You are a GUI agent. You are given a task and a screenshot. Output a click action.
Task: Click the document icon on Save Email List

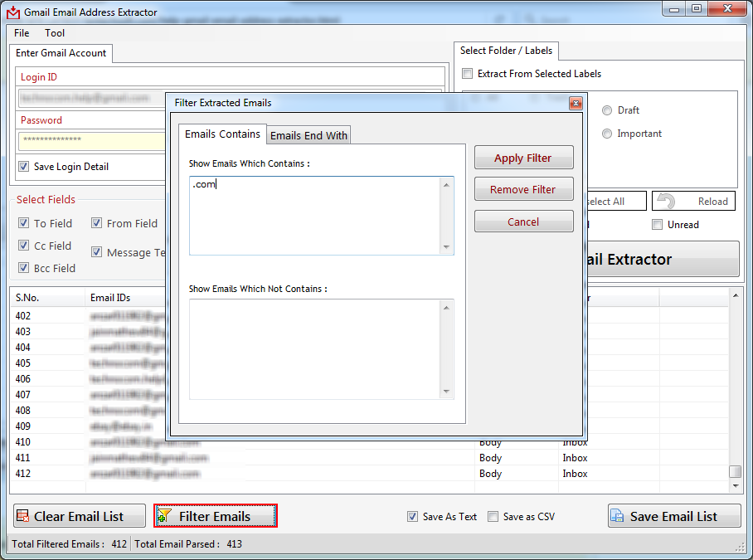(x=617, y=516)
